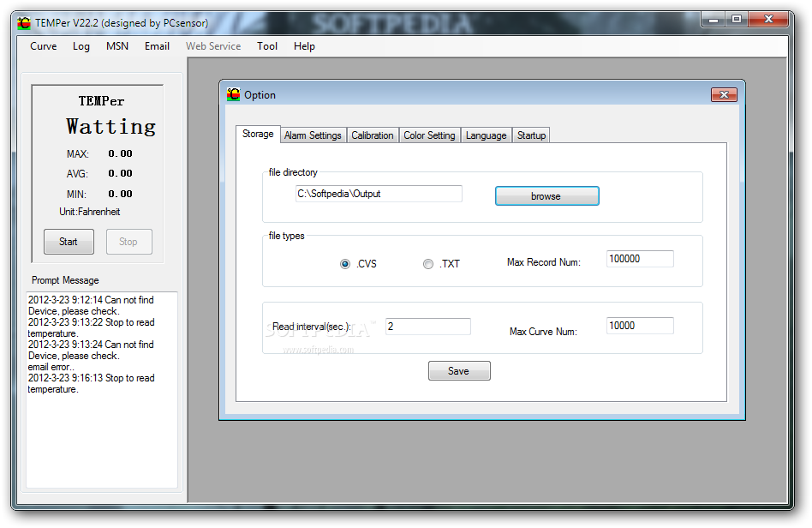Click the Read interval seconds field
The height and width of the screenshot is (528, 812).
tap(428, 327)
